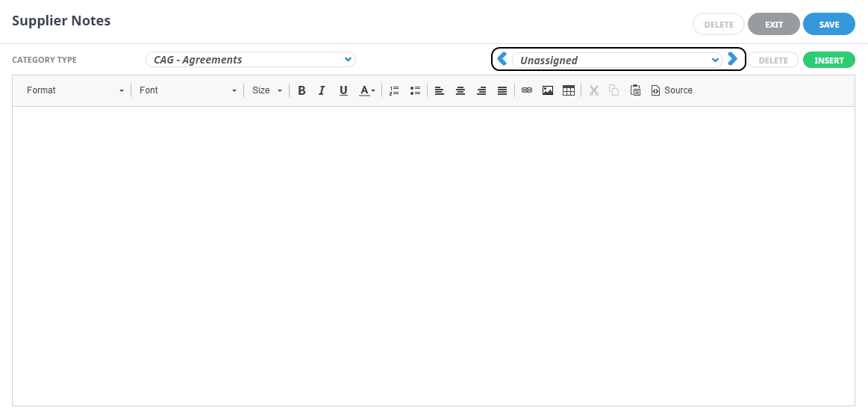Click the green Insert button
Image resolution: width=868 pixels, height=413 pixels.
(x=828, y=60)
